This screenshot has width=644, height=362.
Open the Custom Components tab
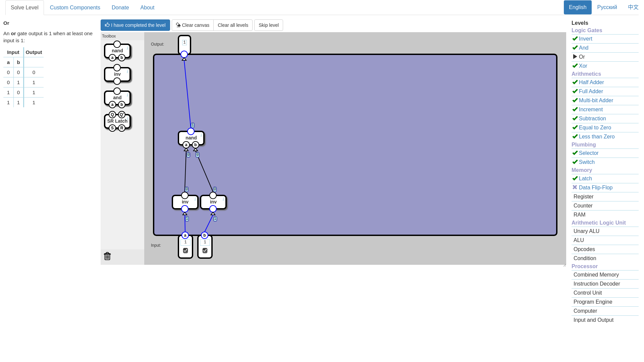coord(75,7)
